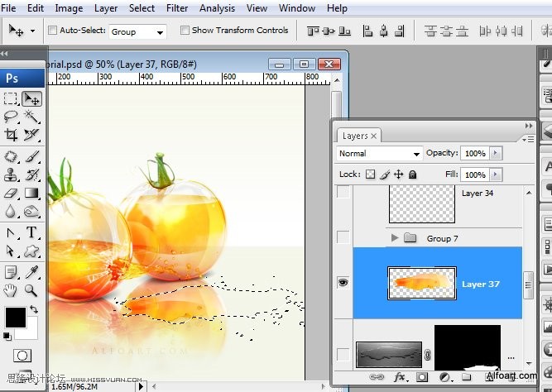Add a layer style with fx button
The image size is (552, 392).
400,376
